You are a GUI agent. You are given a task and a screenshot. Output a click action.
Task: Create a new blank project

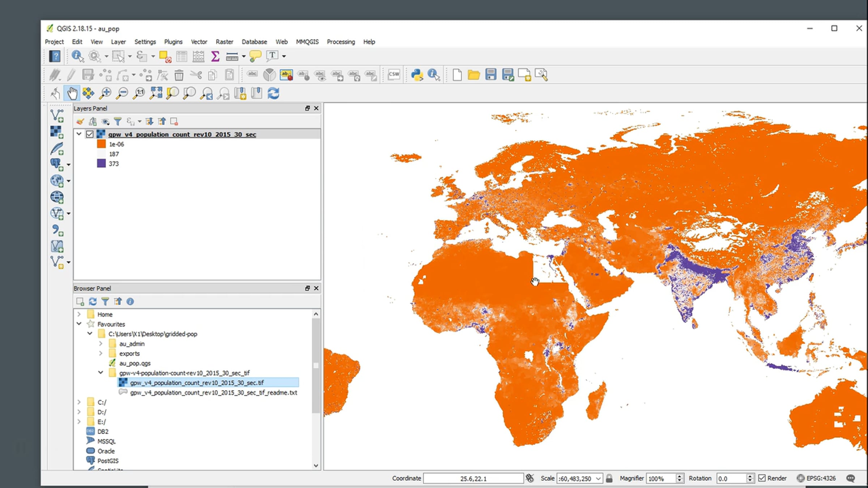(457, 75)
